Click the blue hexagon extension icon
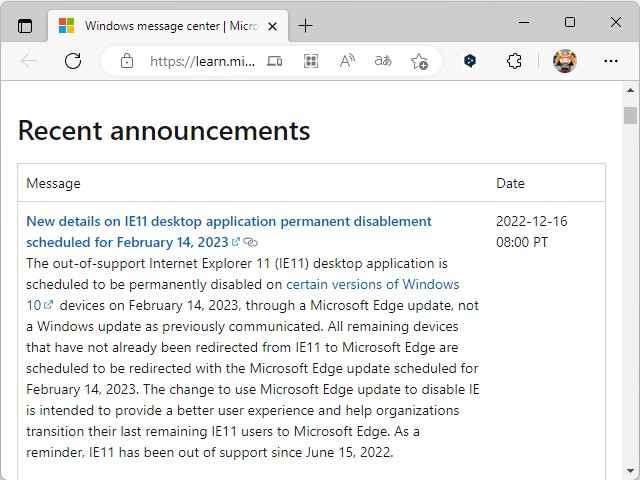Viewport: 640px width, 480px height. point(470,61)
